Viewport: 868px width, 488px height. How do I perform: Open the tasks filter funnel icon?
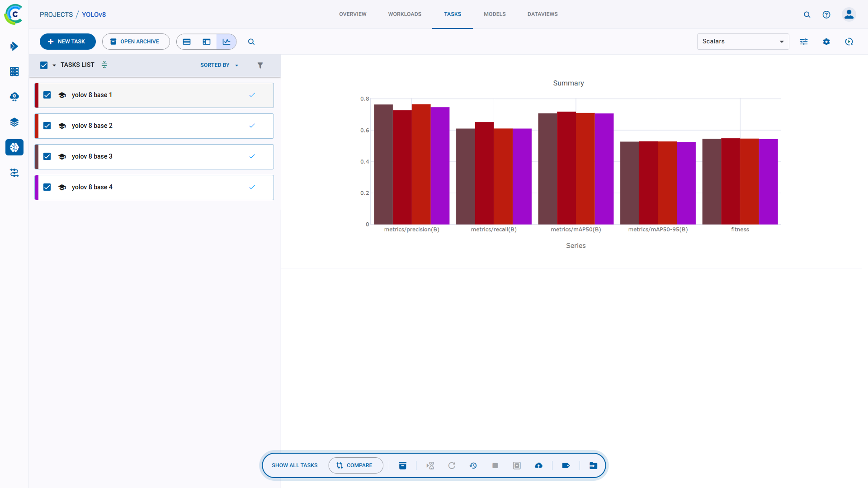(x=260, y=65)
